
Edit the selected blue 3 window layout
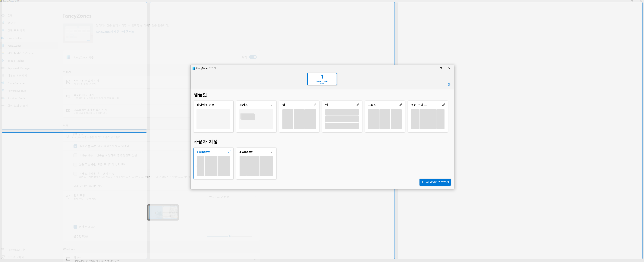coord(229,152)
